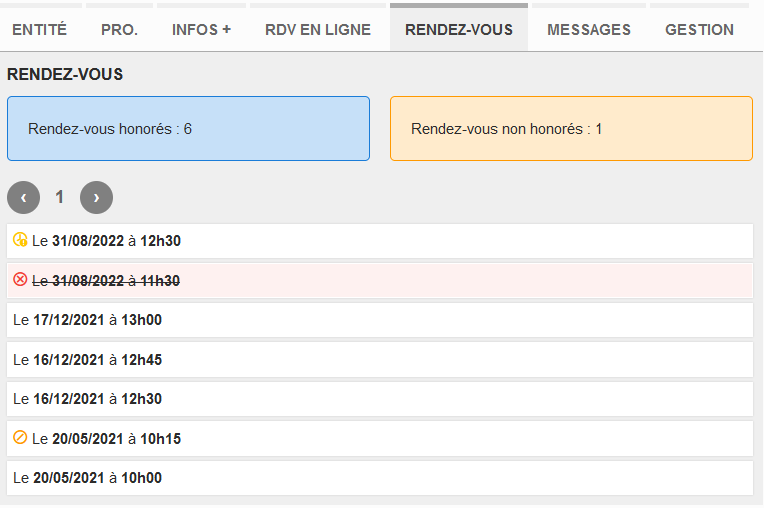
Task: Click the orange no-show slash icon
Action: (20, 437)
